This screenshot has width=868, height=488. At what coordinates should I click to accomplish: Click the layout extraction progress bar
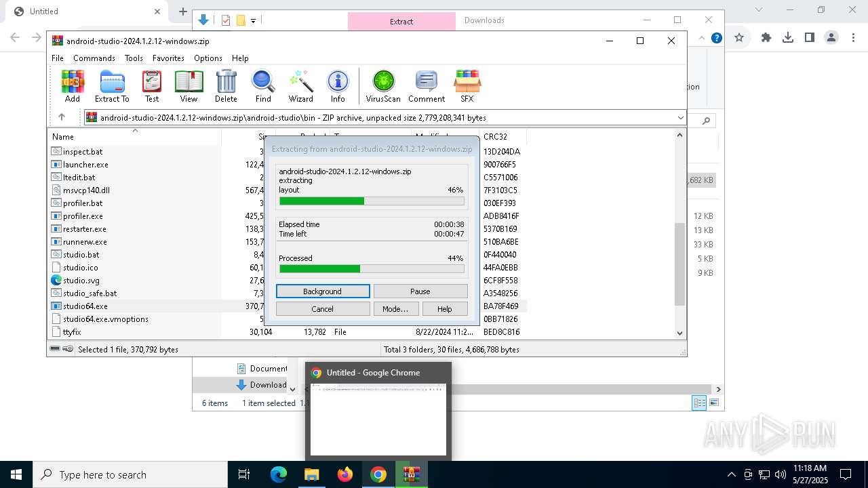coord(372,201)
